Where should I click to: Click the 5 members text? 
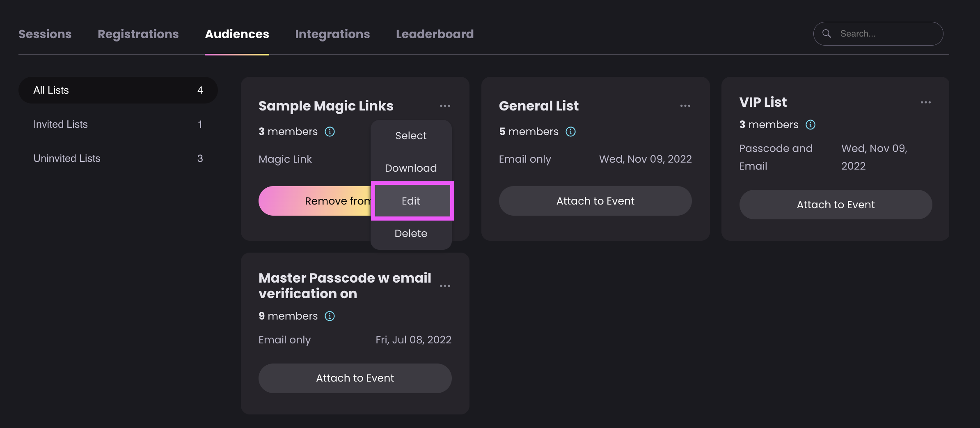coord(529,131)
